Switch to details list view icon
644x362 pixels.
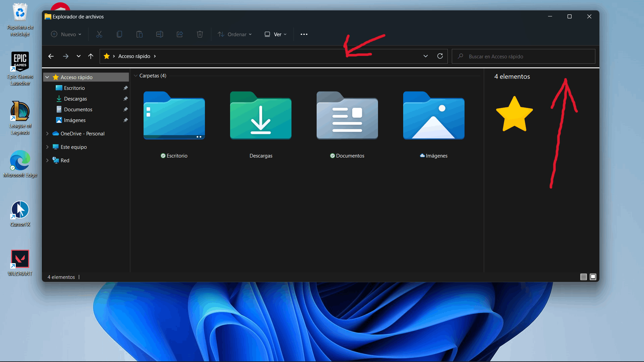pos(584,277)
